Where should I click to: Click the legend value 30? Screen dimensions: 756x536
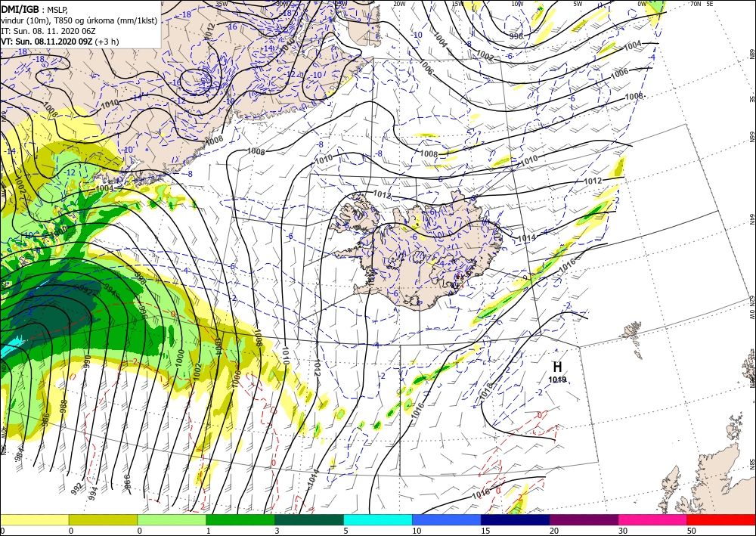[623, 531]
